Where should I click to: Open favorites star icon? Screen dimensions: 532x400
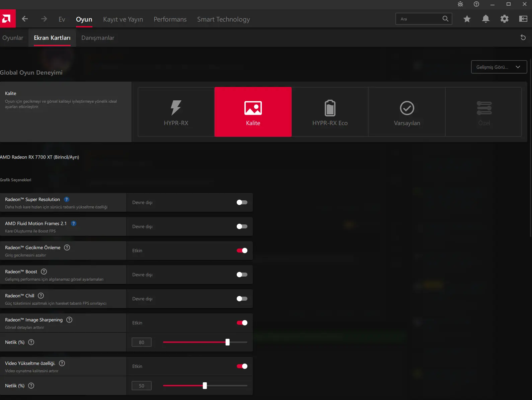coord(467,19)
